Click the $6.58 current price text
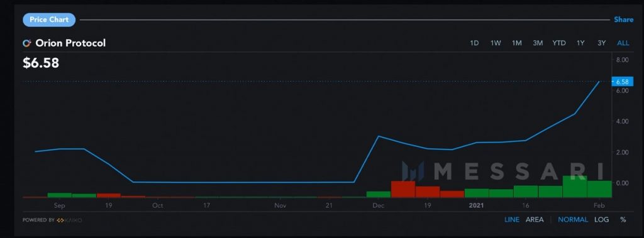 coord(41,63)
